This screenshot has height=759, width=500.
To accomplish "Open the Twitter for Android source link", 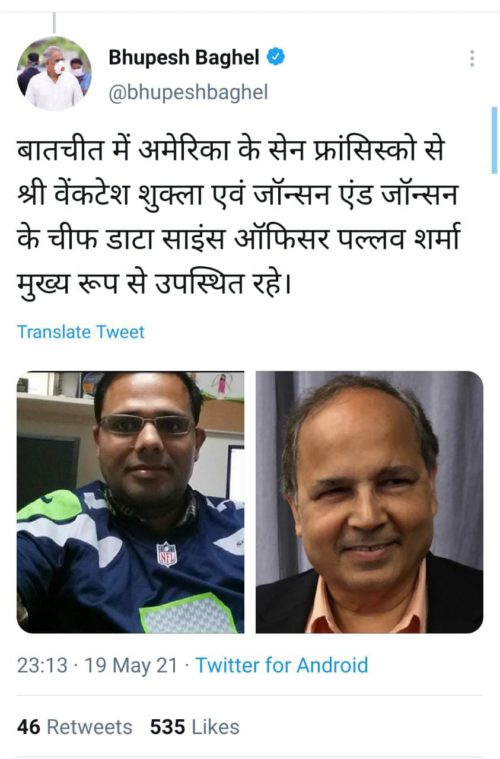I will coord(282,665).
